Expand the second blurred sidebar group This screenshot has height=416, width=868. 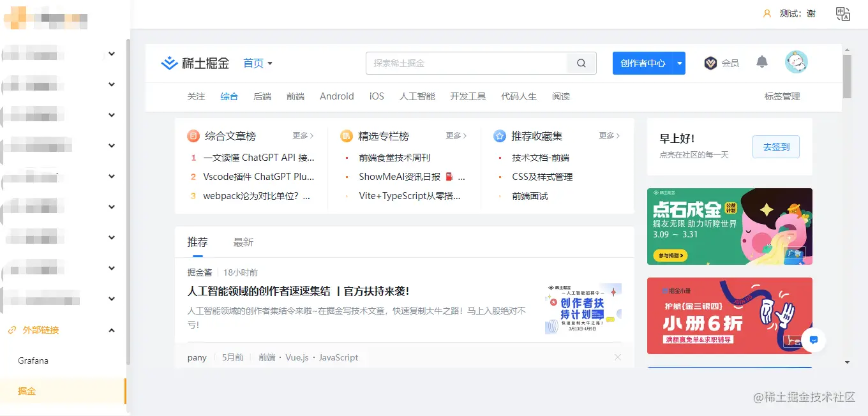click(x=112, y=85)
